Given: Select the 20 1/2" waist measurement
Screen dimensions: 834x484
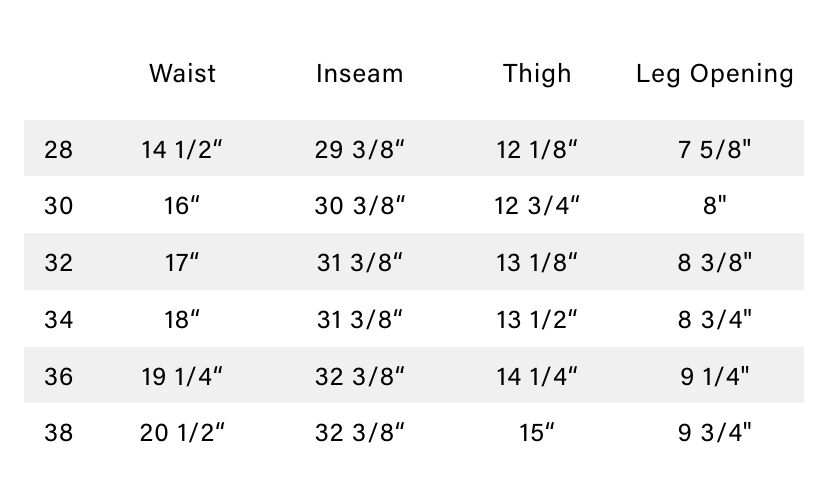Looking at the screenshot, I should coord(182,433).
